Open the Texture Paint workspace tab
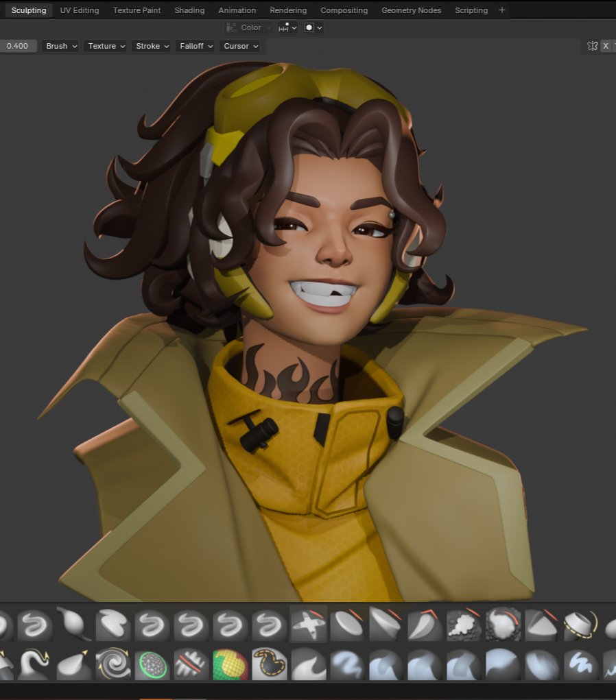This screenshot has width=616, height=700. point(137,10)
